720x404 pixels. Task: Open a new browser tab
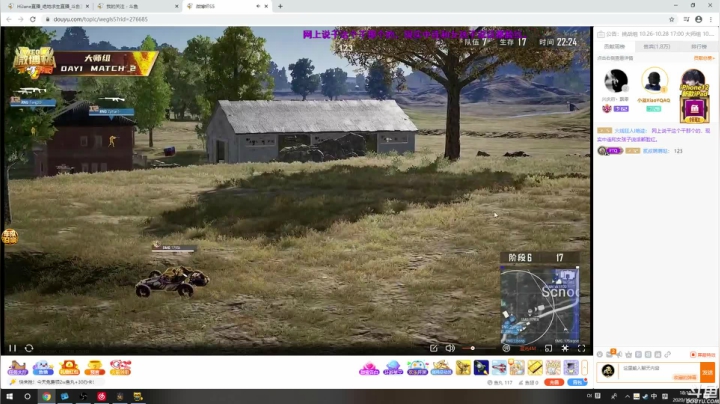[x=280, y=6]
